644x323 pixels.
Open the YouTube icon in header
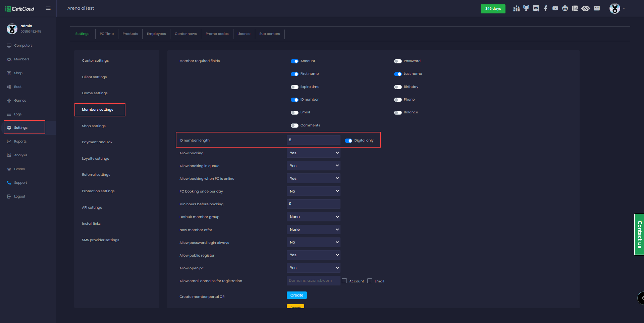click(555, 8)
